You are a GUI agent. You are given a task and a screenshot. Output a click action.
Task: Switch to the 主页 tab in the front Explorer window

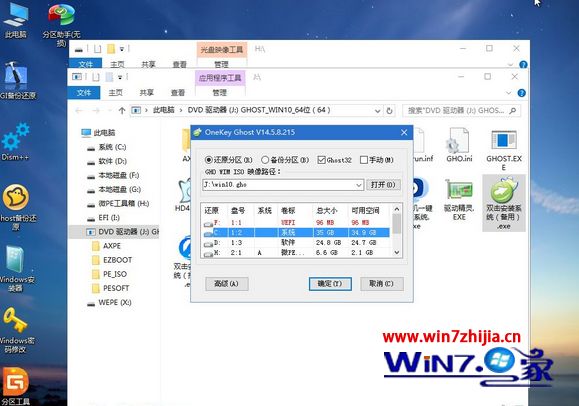(x=116, y=92)
